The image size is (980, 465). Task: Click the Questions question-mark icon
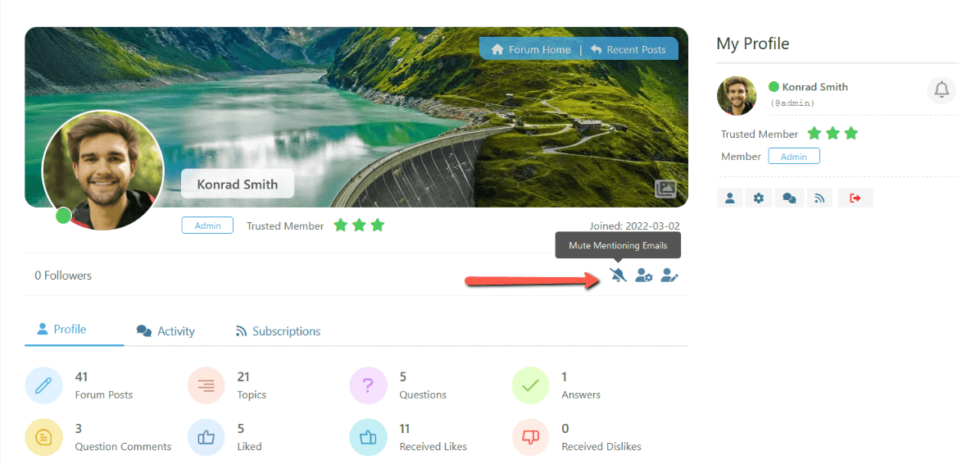(368, 385)
